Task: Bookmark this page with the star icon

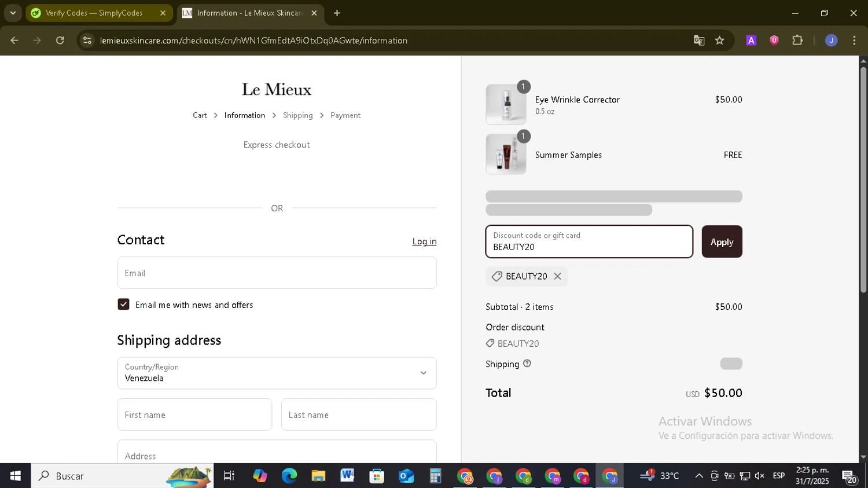Action: (x=720, y=41)
